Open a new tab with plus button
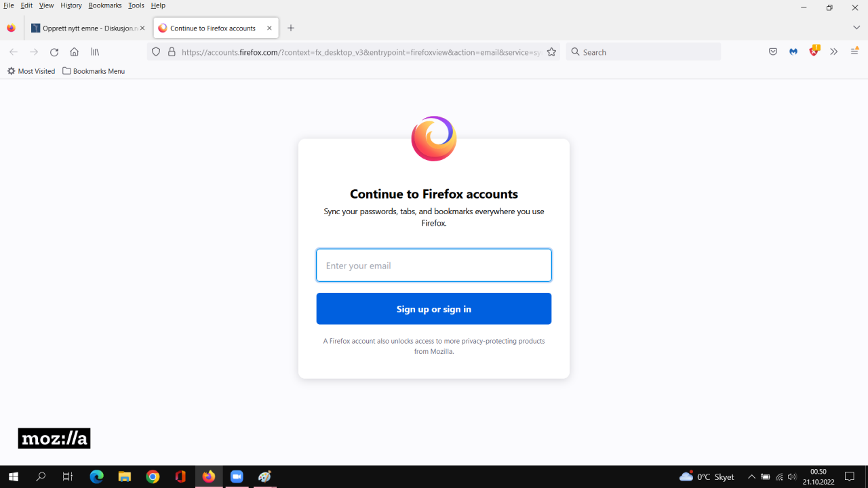 coord(291,28)
